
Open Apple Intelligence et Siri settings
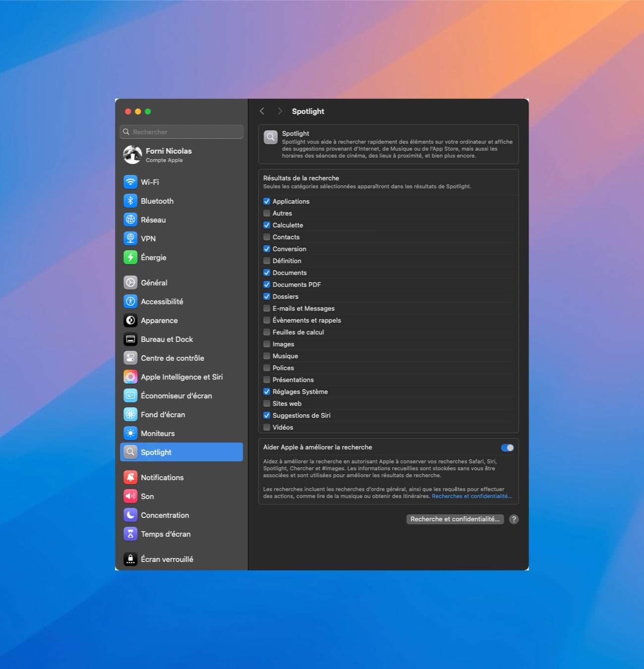pos(130,377)
